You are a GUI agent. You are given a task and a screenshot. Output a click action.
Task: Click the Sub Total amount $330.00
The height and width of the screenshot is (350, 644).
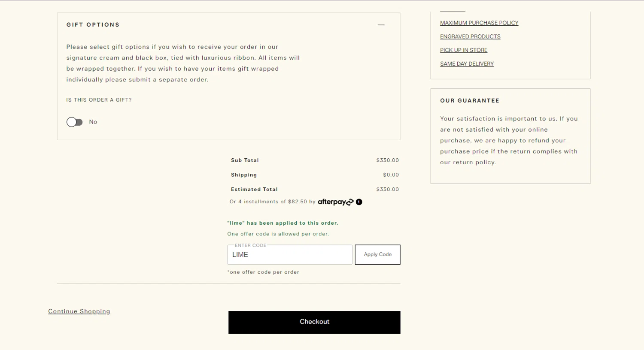[388, 160]
